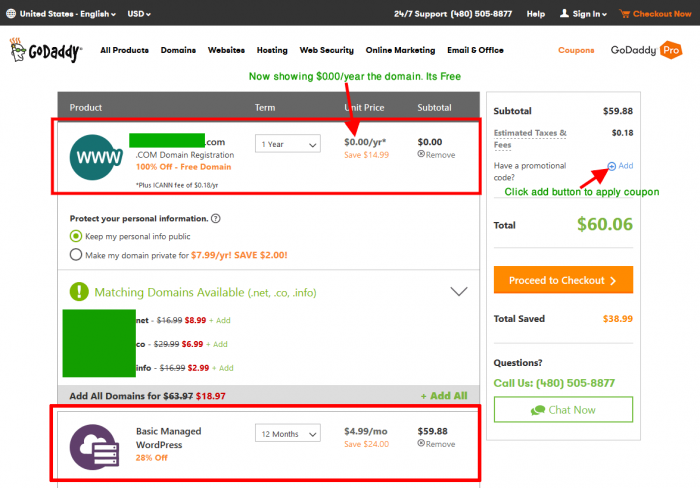
Task: Open the 12 Months term dropdown
Action: [288, 433]
